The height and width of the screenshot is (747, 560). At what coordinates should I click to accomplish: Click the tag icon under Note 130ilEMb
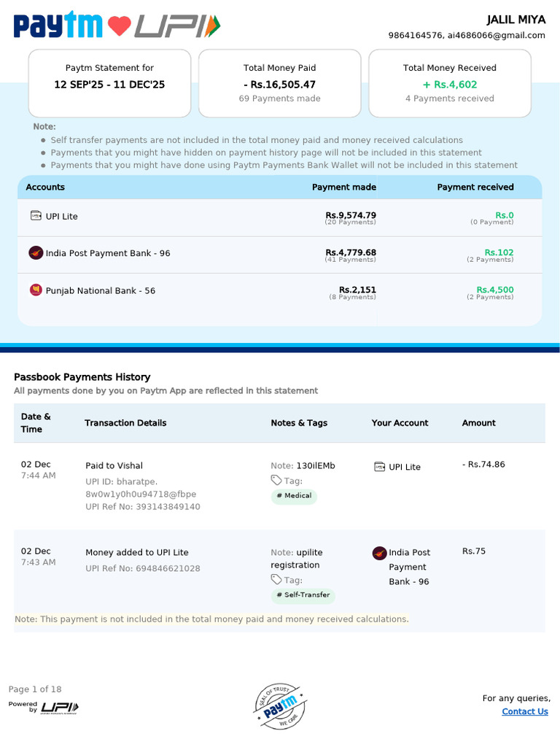coord(276,480)
